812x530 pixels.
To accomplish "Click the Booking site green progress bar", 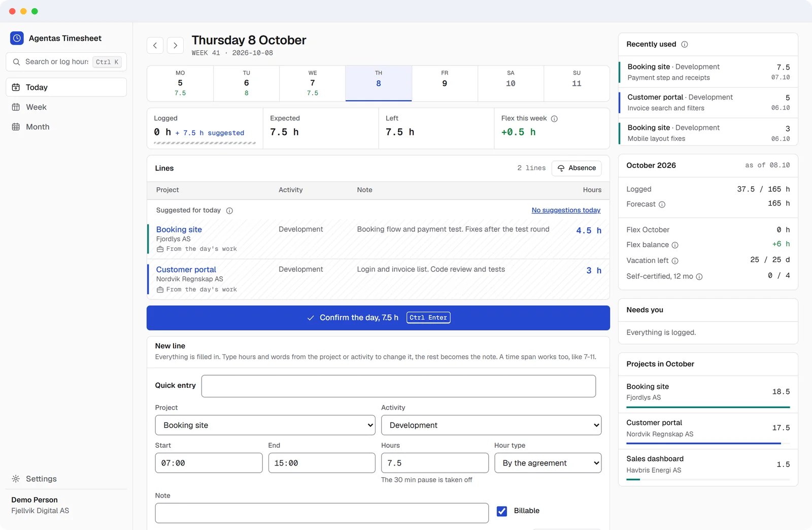I will (708, 407).
